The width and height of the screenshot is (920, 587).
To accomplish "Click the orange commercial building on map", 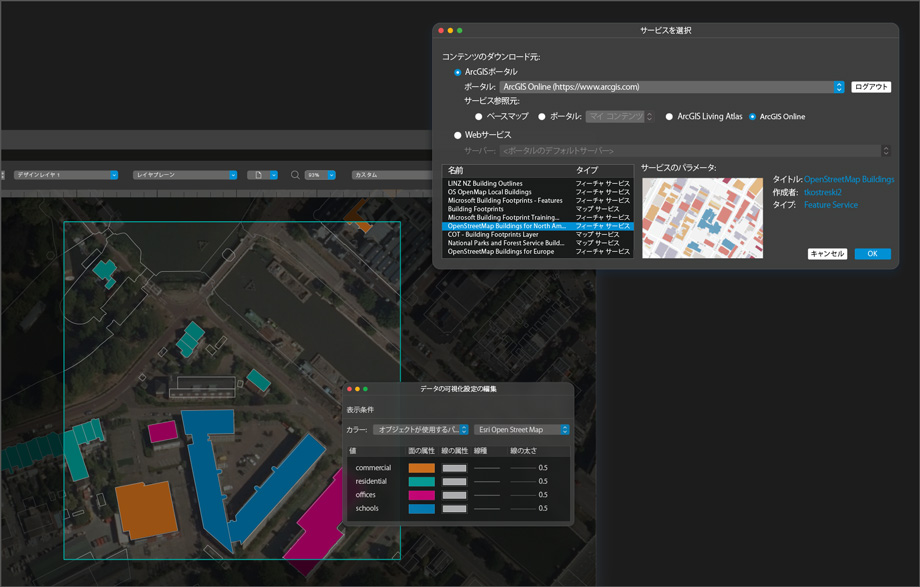I will tap(146, 510).
